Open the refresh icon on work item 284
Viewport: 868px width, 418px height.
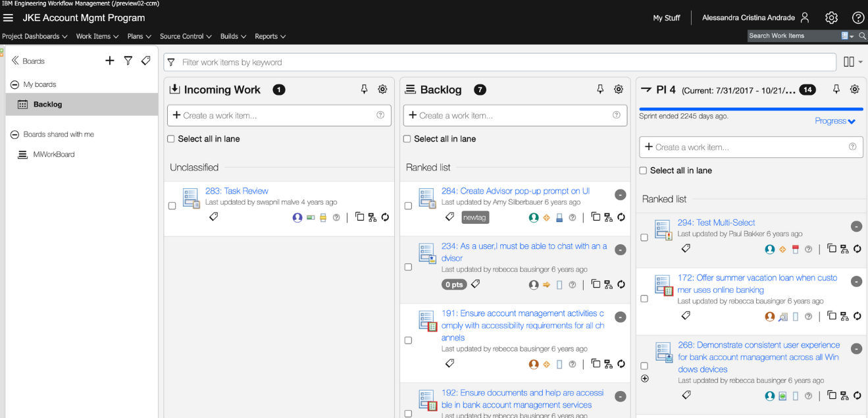click(x=621, y=217)
